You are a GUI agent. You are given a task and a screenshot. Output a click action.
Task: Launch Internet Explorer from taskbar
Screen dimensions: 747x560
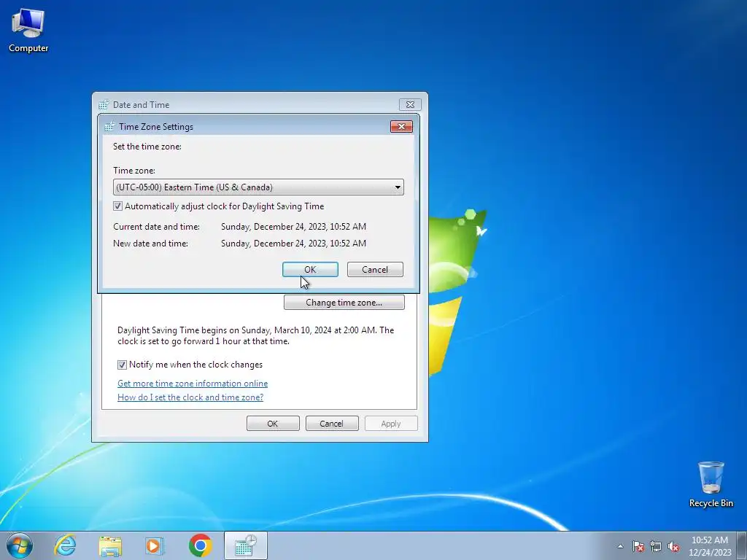pyautogui.click(x=65, y=545)
